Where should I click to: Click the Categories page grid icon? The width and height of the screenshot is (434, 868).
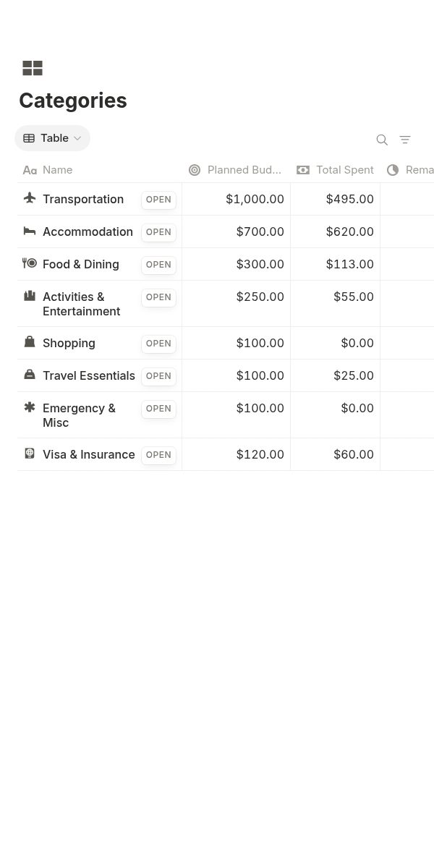[33, 68]
